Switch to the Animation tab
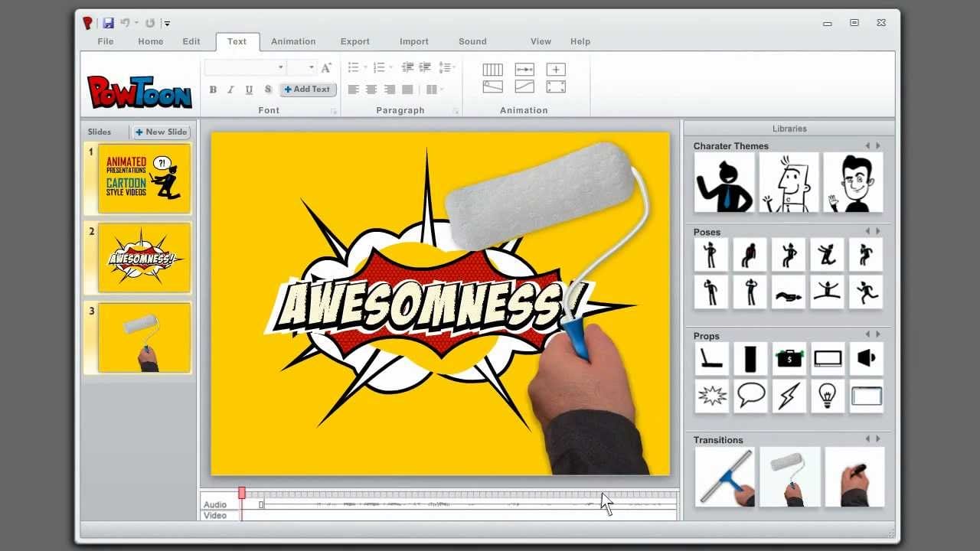The image size is (980, 551). 293,41
